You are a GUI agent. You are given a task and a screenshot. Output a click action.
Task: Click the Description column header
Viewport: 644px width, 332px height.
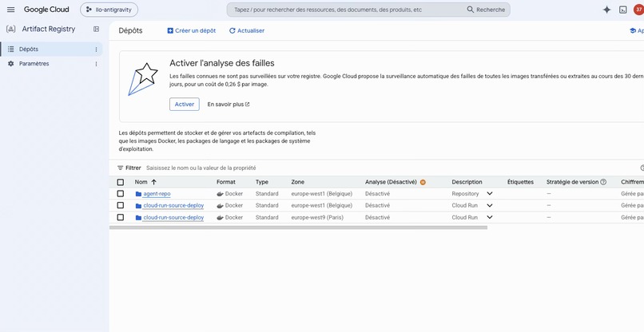tap(467, 182)
